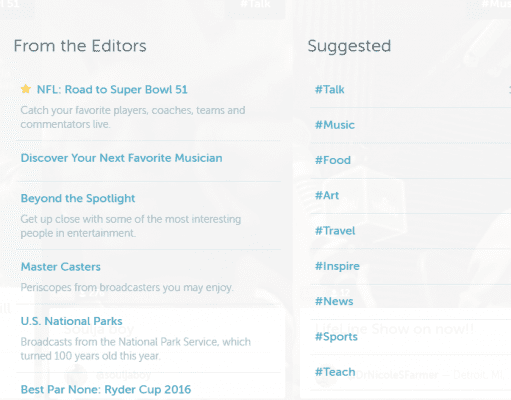Open NFL: Road to Super Bowl 51
Image resolution: width=511 pixels, height=400 pixels.
(x=112, y=90)
